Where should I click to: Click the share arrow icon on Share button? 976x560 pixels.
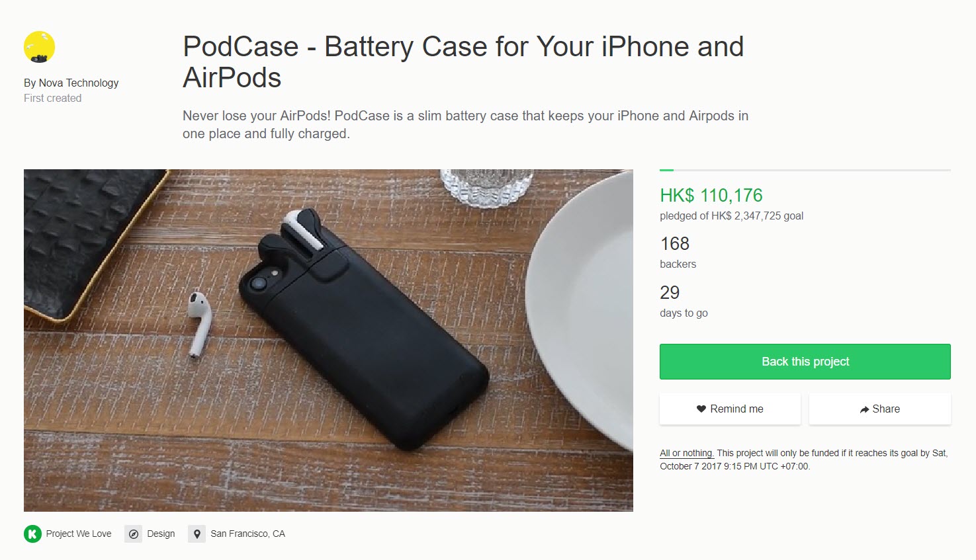click(x=864, y=409)
